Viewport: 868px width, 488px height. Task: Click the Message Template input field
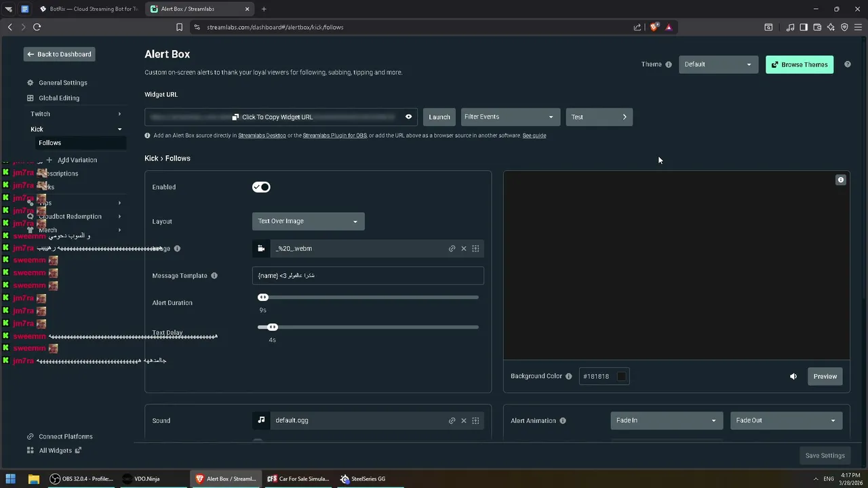pos(368,276)
